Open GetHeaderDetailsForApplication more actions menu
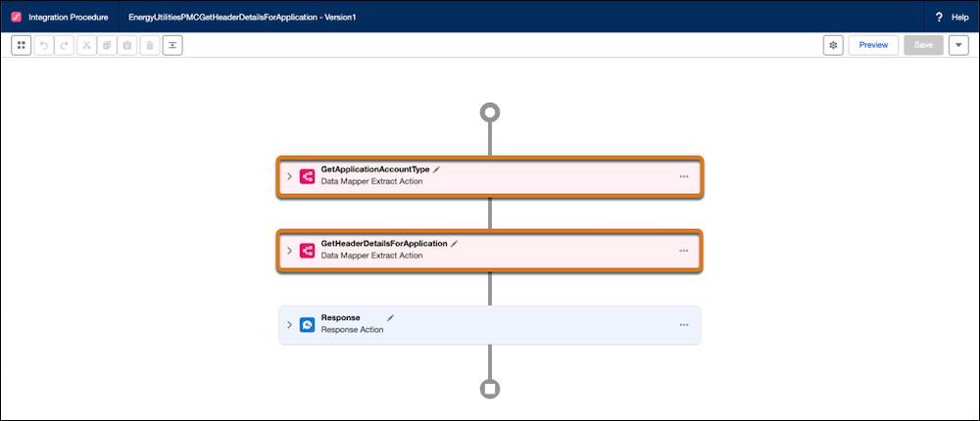The height and width of the screenshot is (421, 980). pyautogui.click(x=684, y=251)
